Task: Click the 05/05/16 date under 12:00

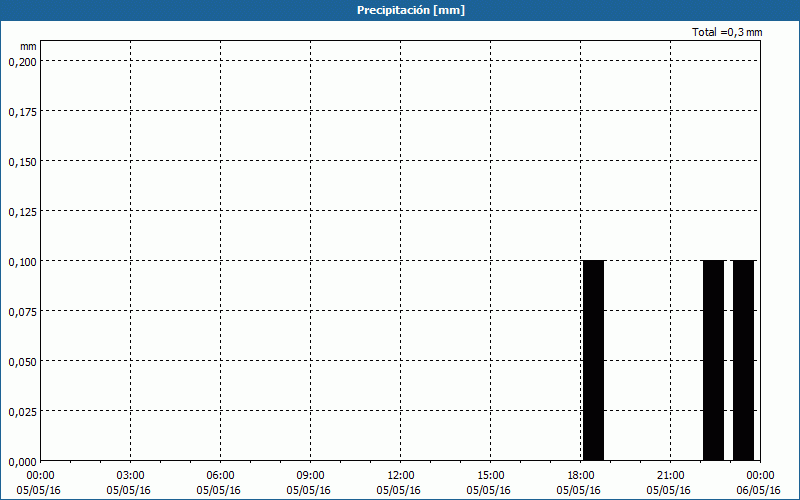Action: [398, 490]
